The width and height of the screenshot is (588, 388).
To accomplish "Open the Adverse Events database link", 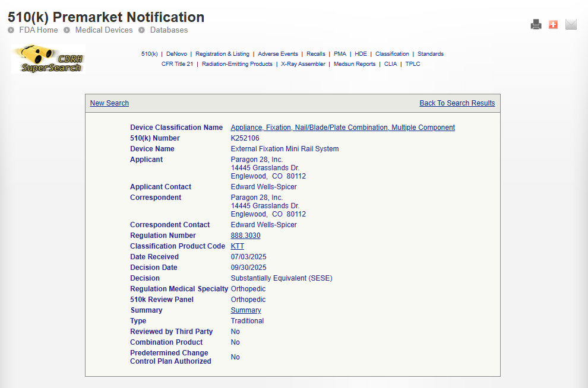I will [278, 54].
